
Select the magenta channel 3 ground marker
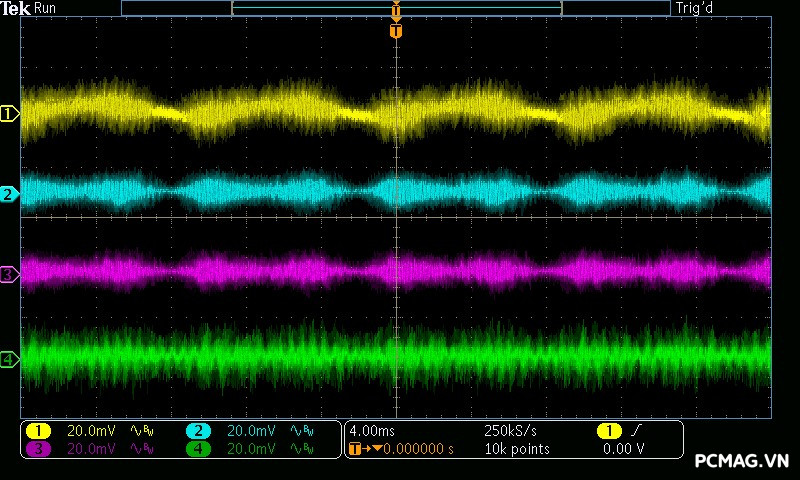[x=9, y=273]
